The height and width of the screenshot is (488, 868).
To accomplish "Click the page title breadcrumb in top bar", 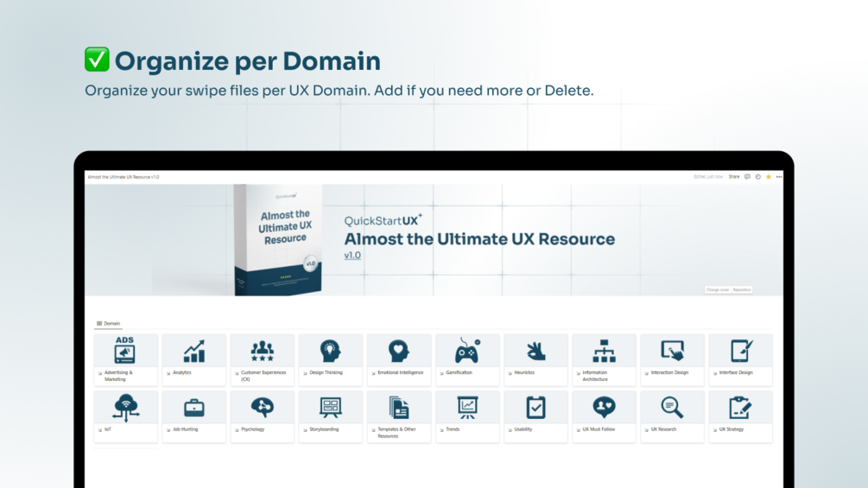I will 124,177.
